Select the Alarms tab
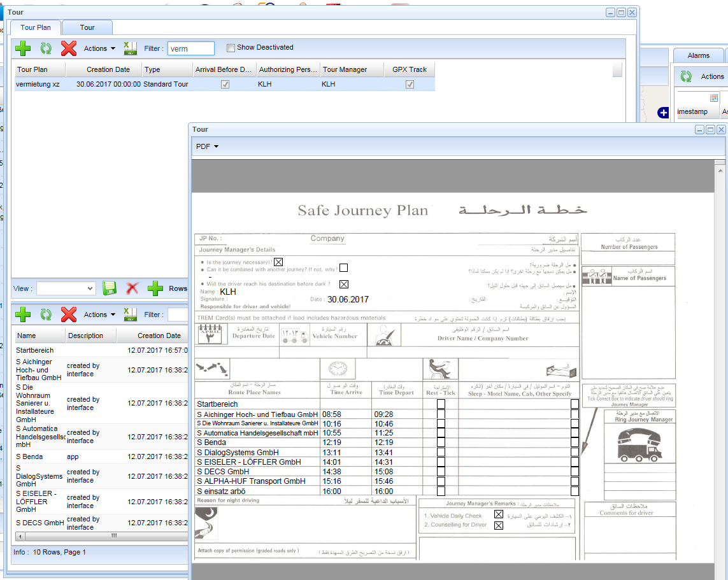The height and width of the screenshot is (580, 728). click(698, 55)
